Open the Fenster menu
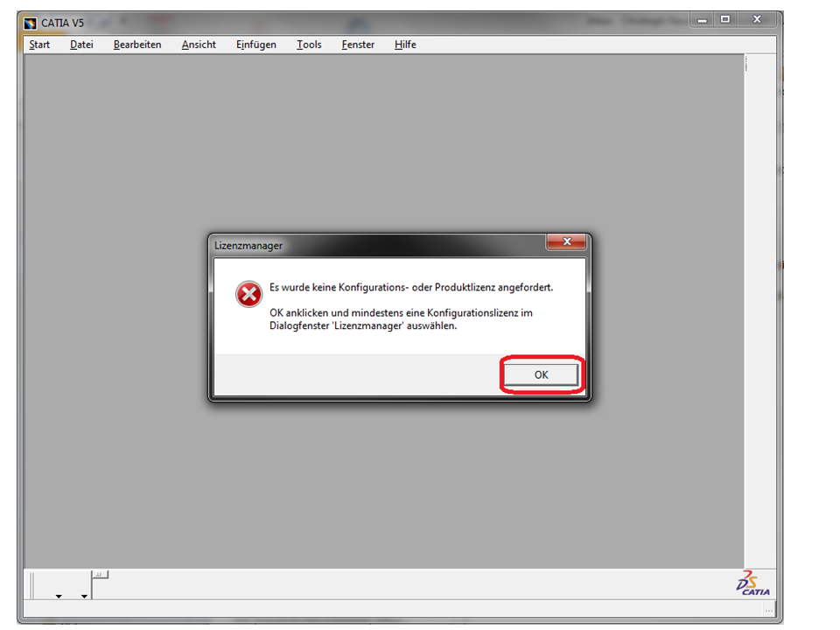Viewport: 840px width, 630px height. pyautogui.click(x=358, y=45)
